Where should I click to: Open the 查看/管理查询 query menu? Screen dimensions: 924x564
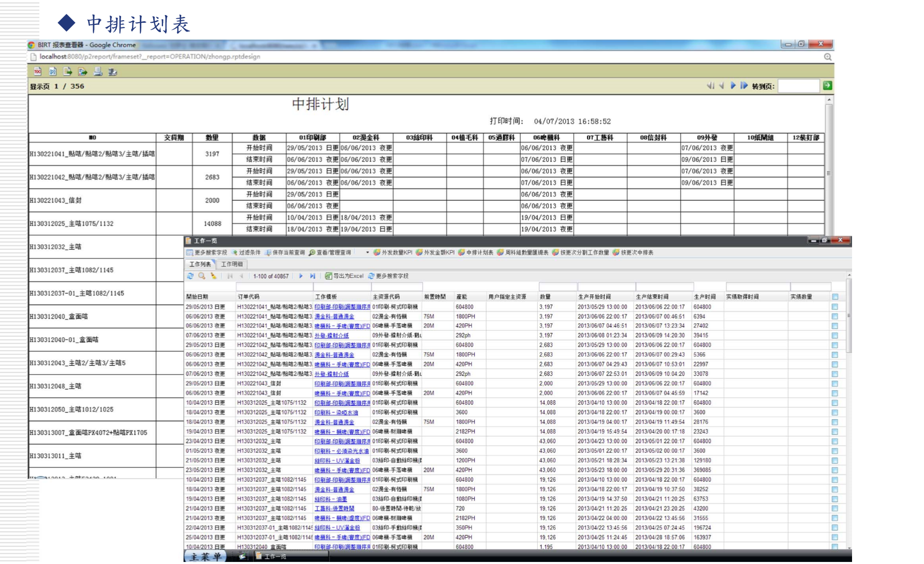coord(330,253)
